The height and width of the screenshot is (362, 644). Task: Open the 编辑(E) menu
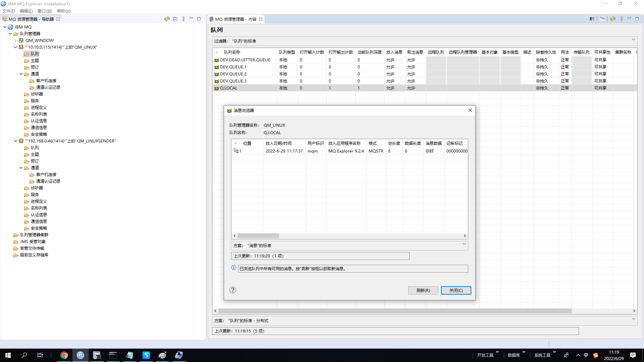tap(26, 11)
